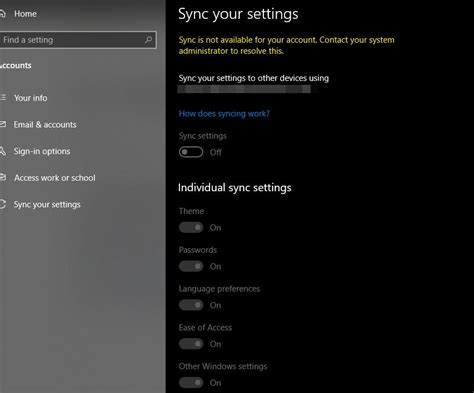Toggle the main Sync settings switch
Image resolution: width=474 pixels, height=393 pixels.
[191, 152]
